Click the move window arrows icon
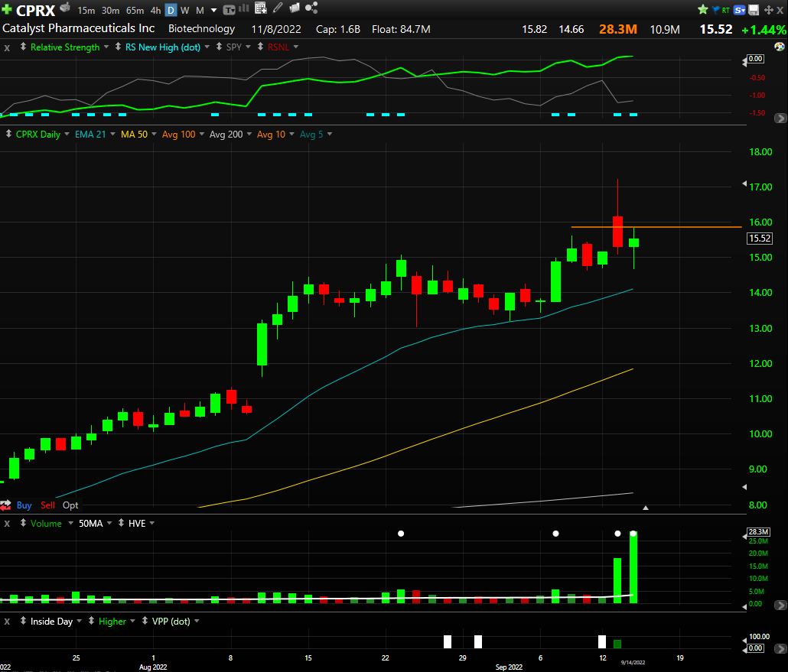 tap(768, 10)
